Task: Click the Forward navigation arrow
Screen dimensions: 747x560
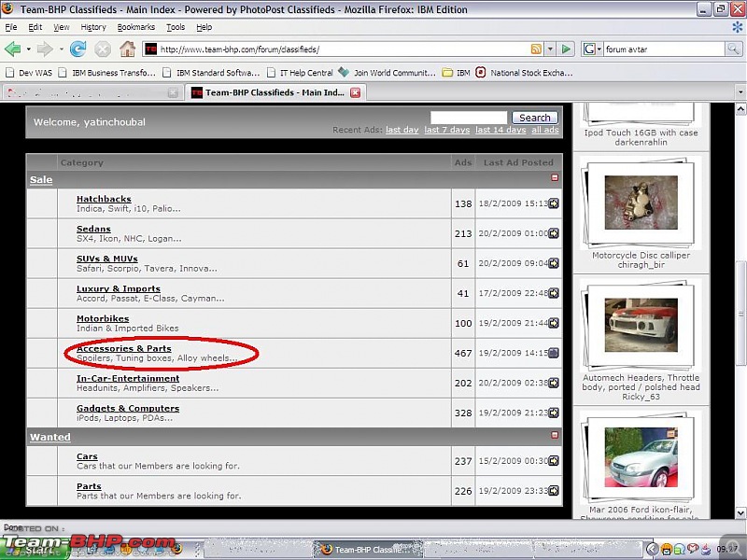Action: coord(45,49)
